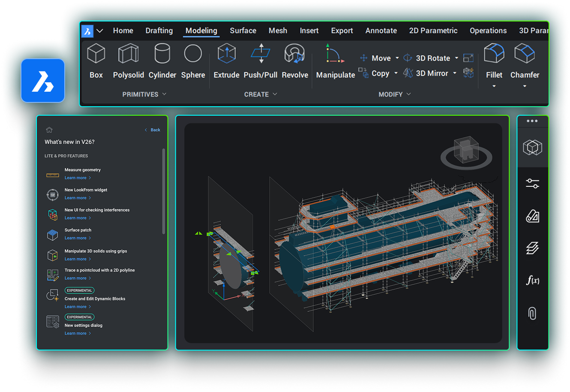The height and width of the screenshot is (392, 570).
Task: Click the Push/Pull tool
Action: 261,54
